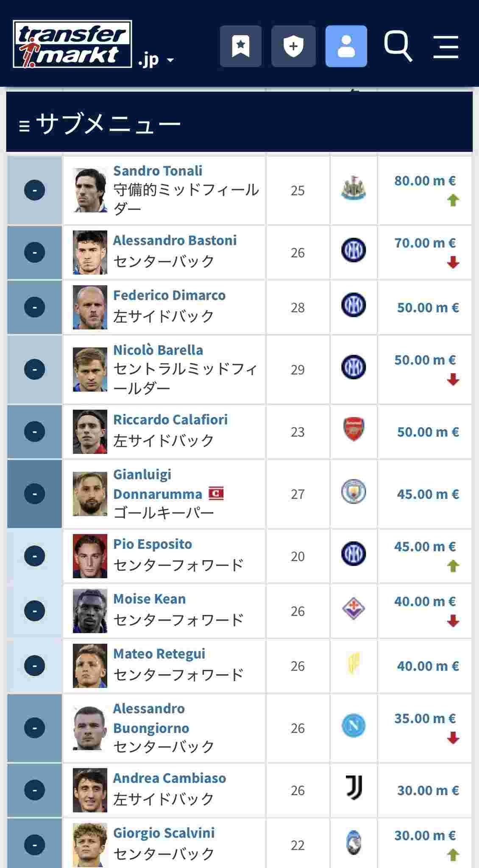Click the Arsenal crest in Calafiori row
This screenshot has height=868, width=479.
click(354, 430)
